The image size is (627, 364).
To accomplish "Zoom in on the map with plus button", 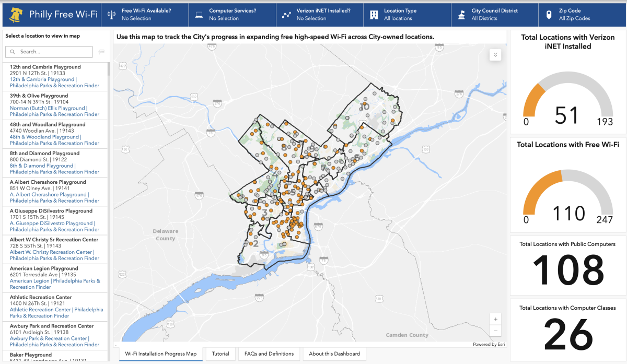I will click(x=495, y=319).
